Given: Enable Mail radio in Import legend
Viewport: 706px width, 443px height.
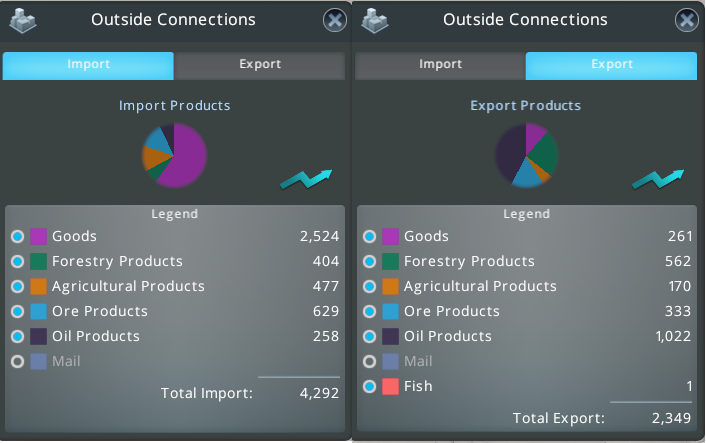Looking at the screenshot, I should 18,362.
